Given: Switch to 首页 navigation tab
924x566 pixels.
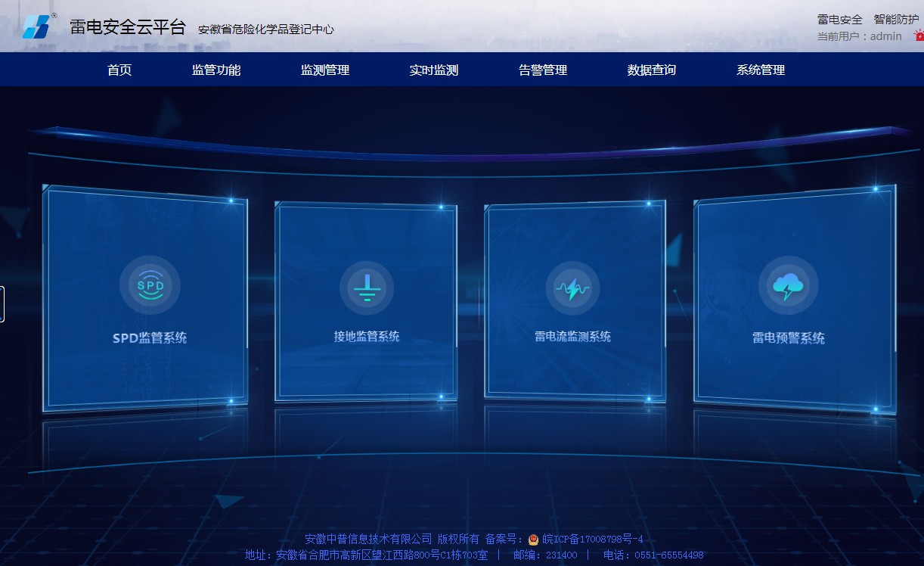Looking at the screenshot, I should tap(119, 70).
